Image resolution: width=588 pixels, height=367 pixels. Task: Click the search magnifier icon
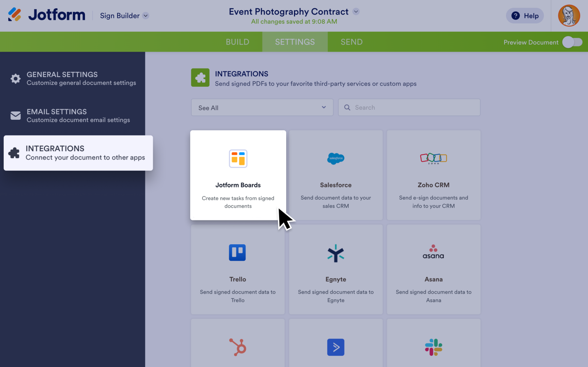click(347, 107)
